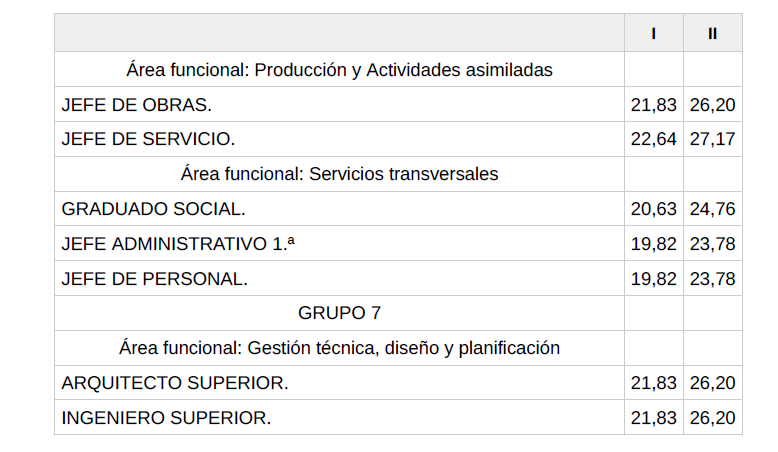This screenshot has width=778, height=452.
Task: Select the 'Gestión técnica, diseño y planificación' heading
Action: coord(339,348)
